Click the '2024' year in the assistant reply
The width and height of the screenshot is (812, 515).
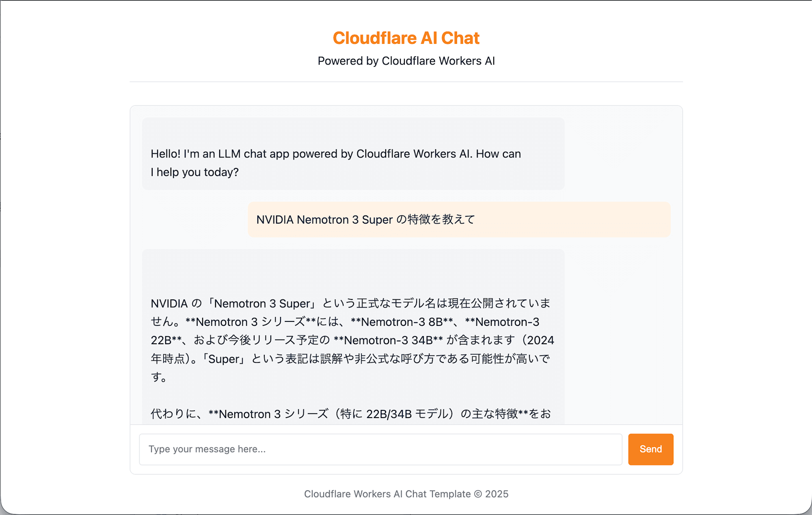click(540, 340)
